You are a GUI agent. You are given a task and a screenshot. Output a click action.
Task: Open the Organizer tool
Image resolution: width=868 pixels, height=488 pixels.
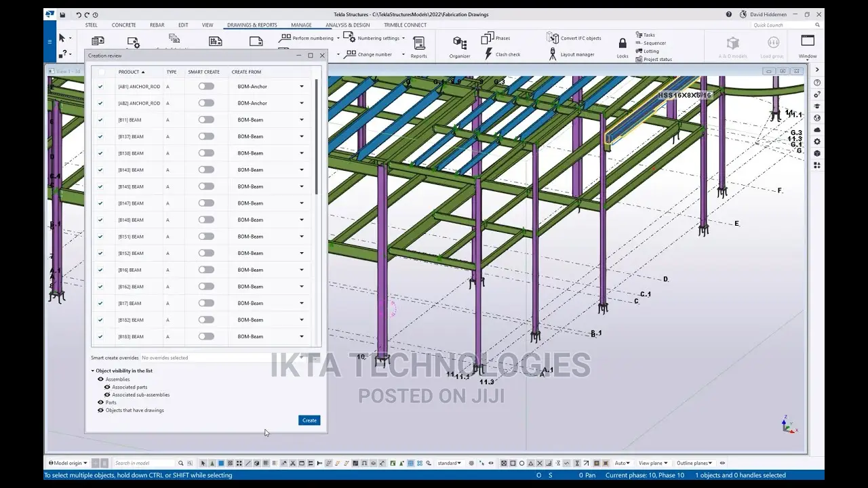point(459,47)
